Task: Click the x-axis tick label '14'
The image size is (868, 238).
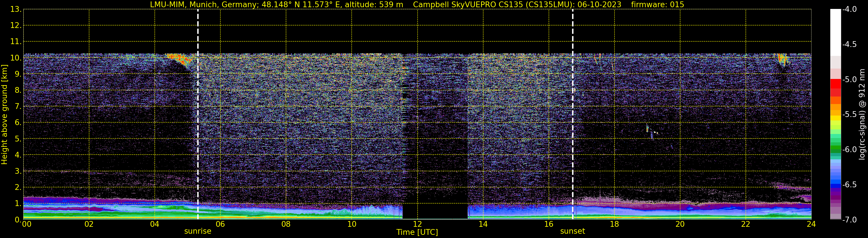Action: (483, 224)
